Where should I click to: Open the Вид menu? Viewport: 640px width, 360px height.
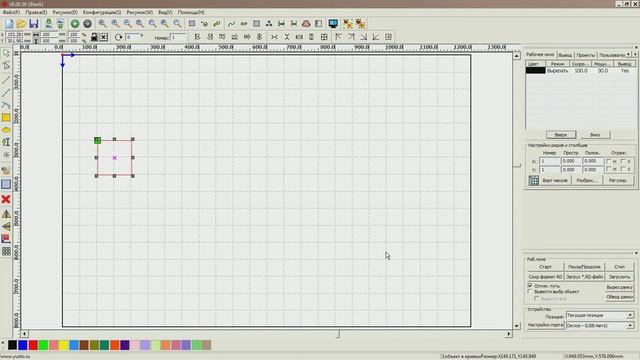point(165,12)
